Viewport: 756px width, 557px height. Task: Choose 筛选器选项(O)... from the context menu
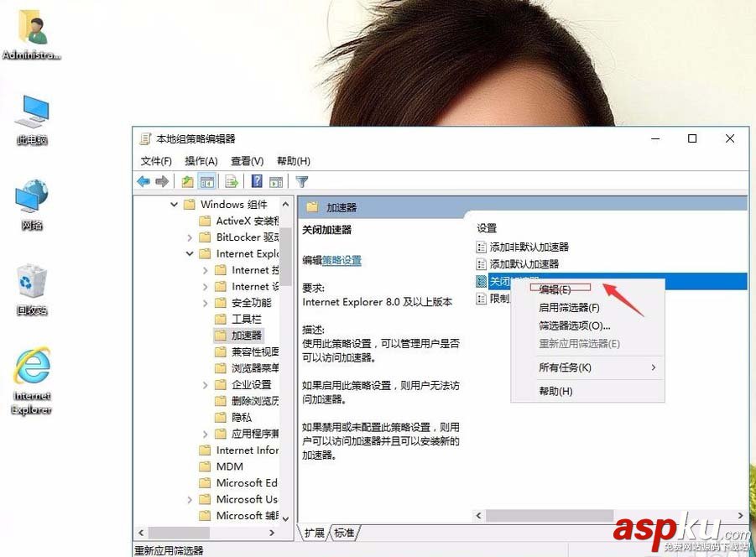click(x=574, y=325)
